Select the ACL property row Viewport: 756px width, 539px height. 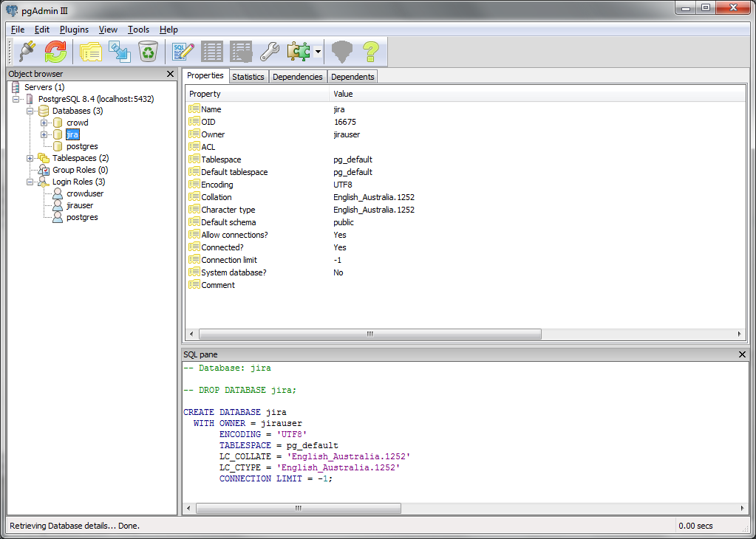[466, 147]
